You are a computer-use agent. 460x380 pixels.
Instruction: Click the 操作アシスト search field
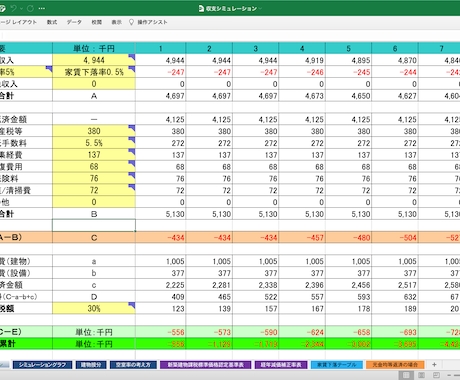(152, 22)
